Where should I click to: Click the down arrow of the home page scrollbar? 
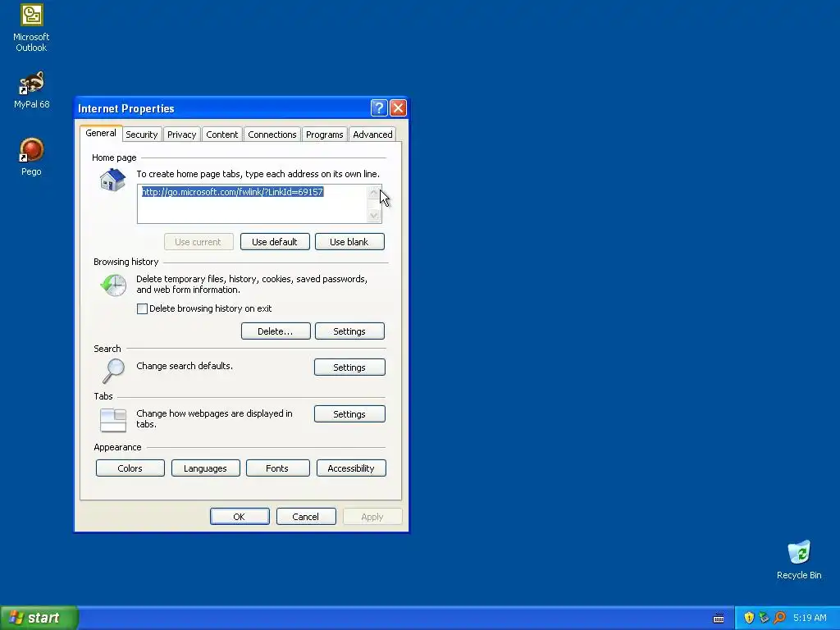coord(374,216)
